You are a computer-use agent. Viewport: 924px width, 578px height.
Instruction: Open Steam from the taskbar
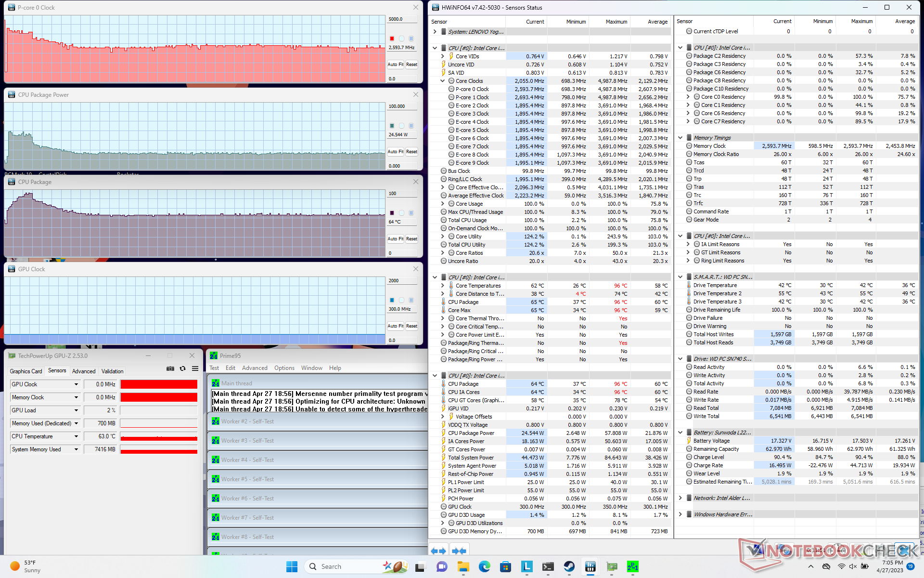pyautogui.click(x=569, y=566)
